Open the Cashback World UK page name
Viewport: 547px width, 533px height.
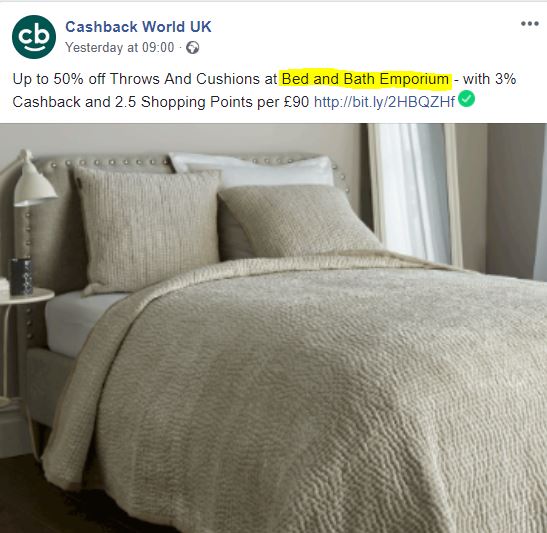(x=138, y=27)
